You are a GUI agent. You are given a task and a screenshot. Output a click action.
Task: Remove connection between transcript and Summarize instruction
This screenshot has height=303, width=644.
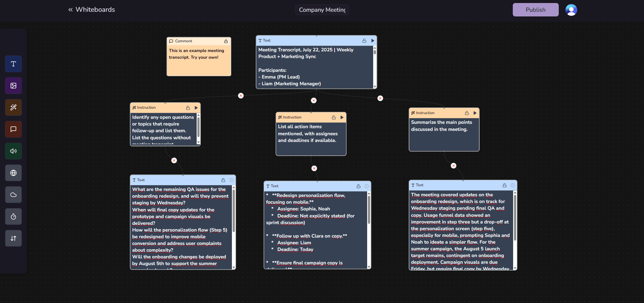[x=380, y=98]
